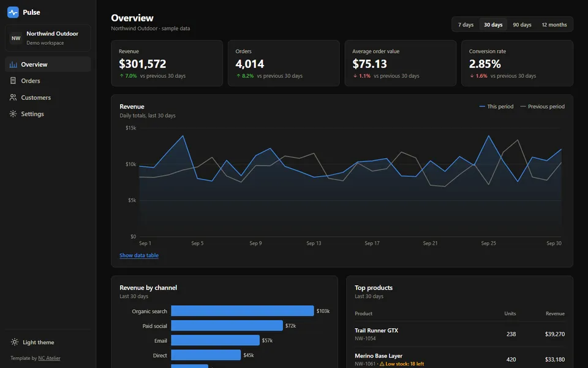Open the Settings page in sidebar
This screenshot has height=368, width=588.
click(x=48, y=114)
